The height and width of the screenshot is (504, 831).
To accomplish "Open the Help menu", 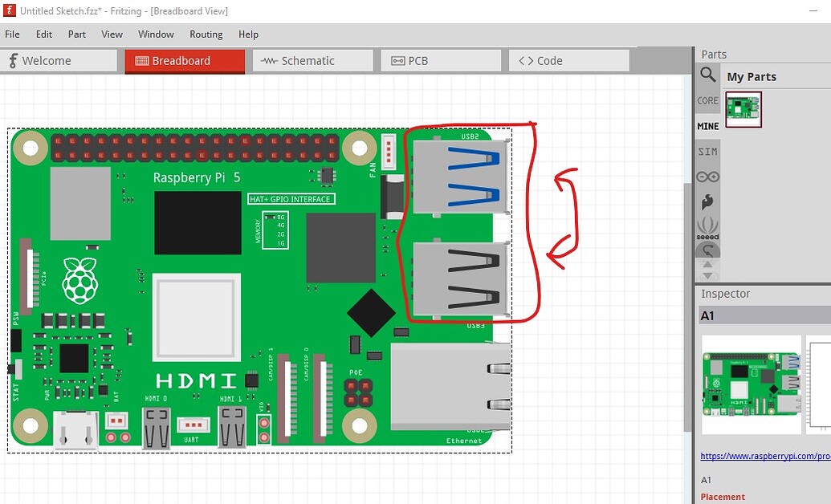I will [x=248, y=35].
